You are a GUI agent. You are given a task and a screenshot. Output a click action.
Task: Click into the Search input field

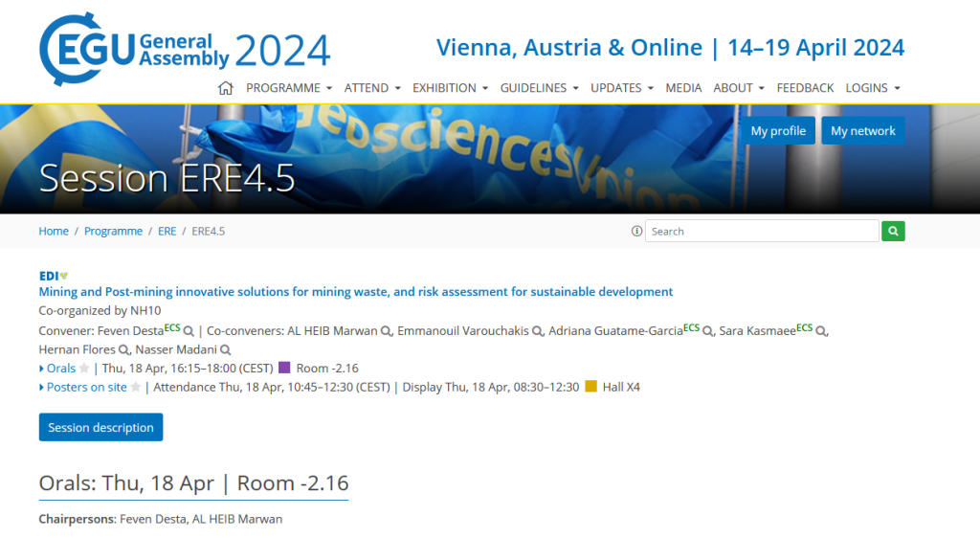(x=762, y=231)
